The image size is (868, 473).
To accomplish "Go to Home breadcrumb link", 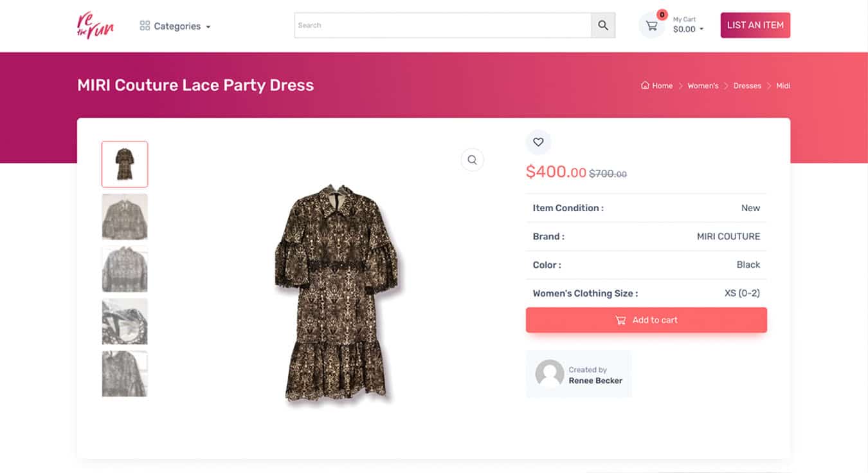I will click(656, 86).
